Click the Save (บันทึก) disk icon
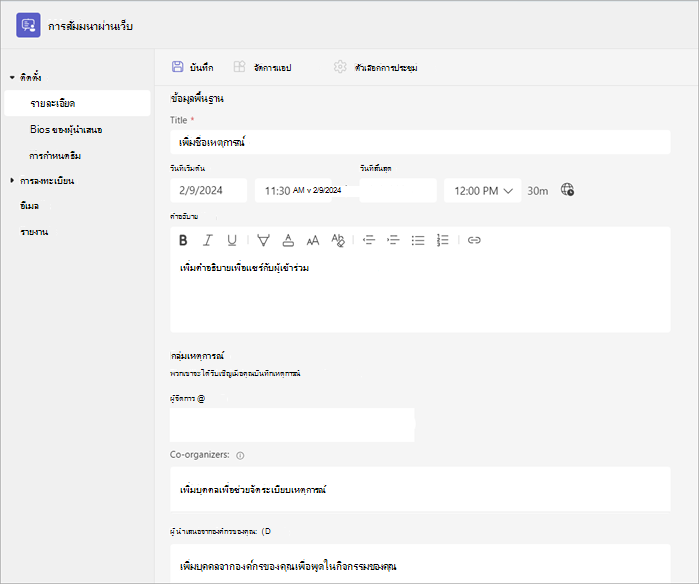The width and height of the screenshot is (699, 584). tap(177, 67)
